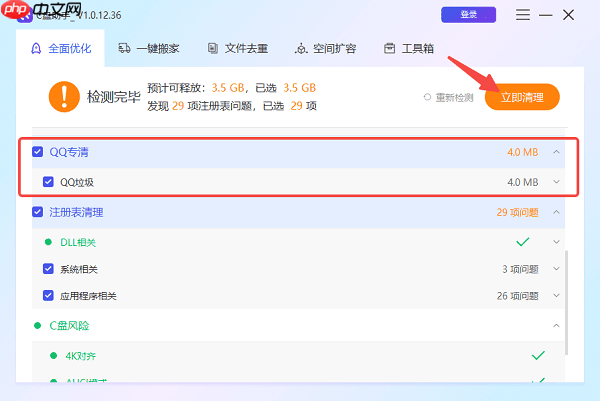Click the 立即清理 button
600x401 pixels.
pos(522,97)
